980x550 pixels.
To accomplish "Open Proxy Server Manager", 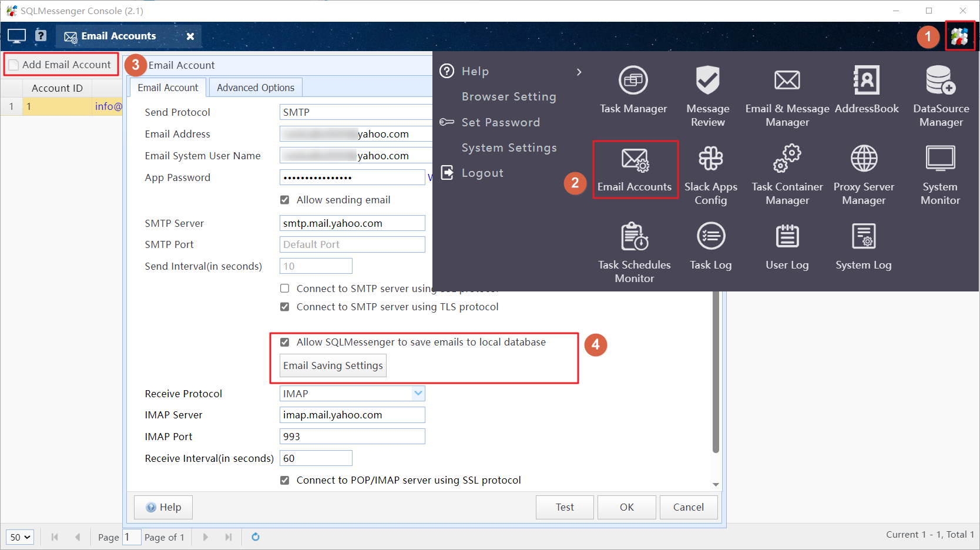I will 864,175.
